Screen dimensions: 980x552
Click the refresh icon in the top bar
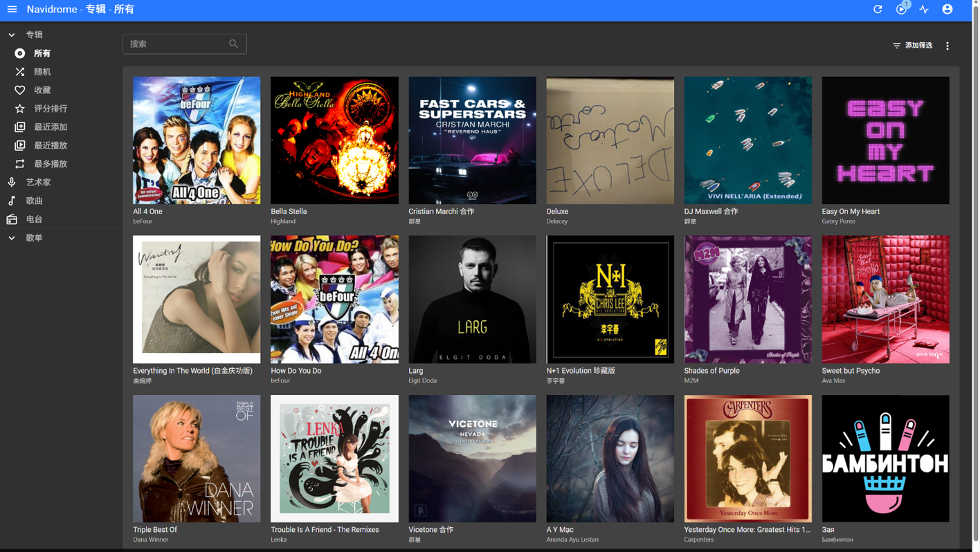pyautogui.click(x=878, y=10)
